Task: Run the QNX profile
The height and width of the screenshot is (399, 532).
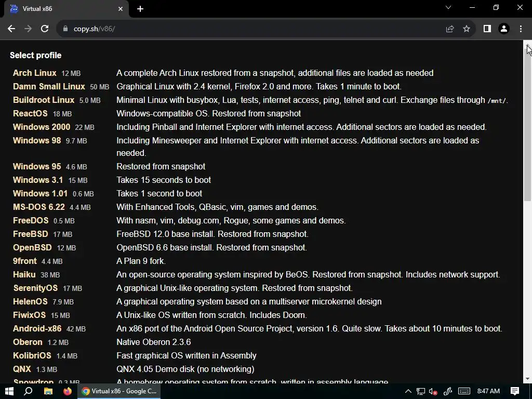Action: point(22,369)
